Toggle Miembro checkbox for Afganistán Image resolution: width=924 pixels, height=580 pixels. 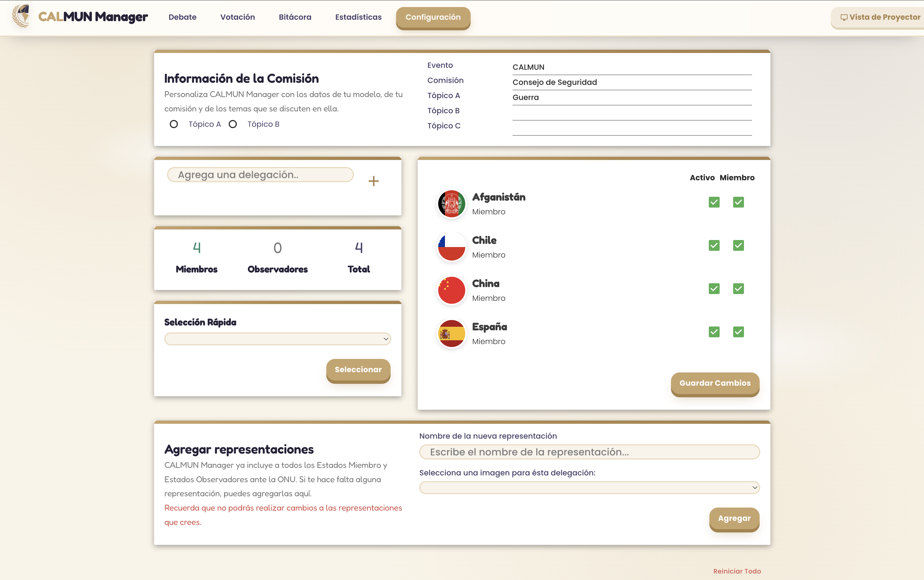point(738,202)
